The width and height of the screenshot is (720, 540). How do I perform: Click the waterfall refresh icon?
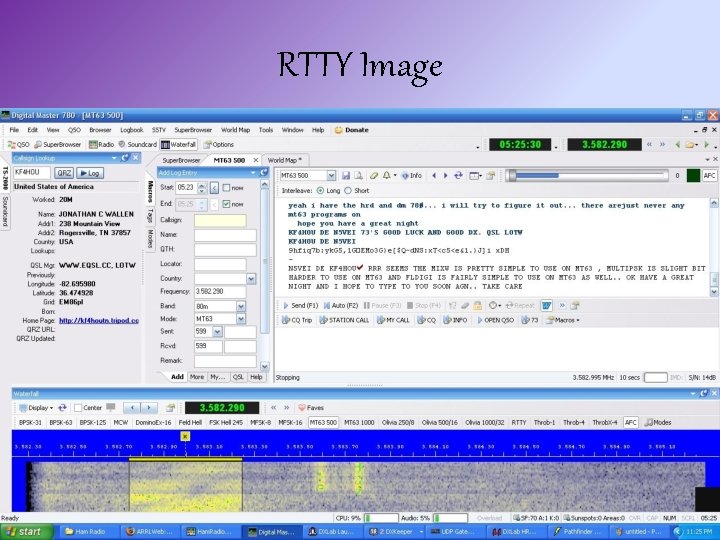[x=62, y=407]
